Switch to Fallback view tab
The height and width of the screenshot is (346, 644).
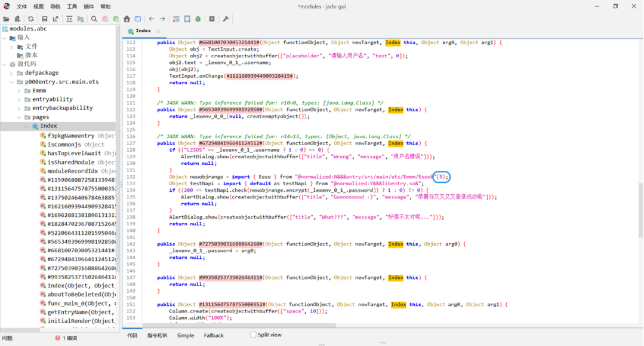(214, 335)
